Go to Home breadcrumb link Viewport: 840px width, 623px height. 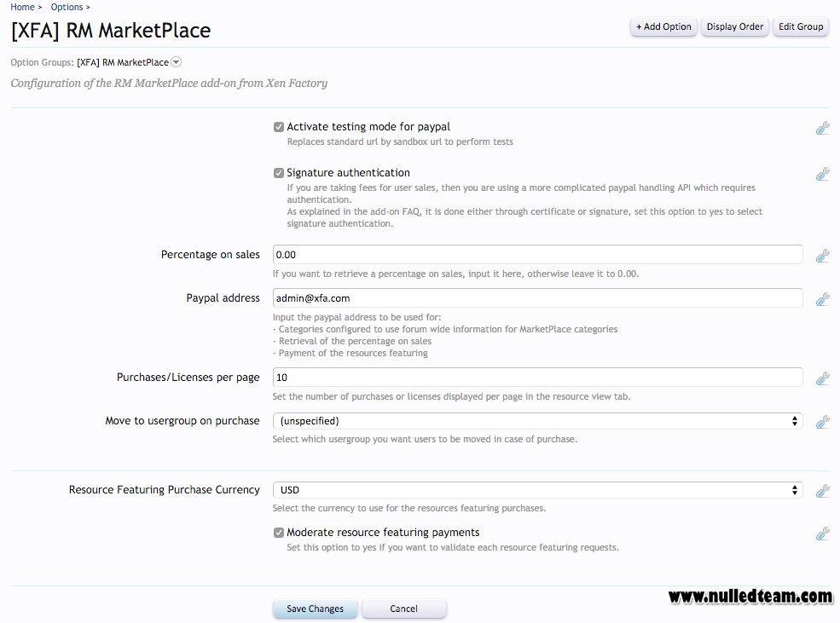pos(22,7)
